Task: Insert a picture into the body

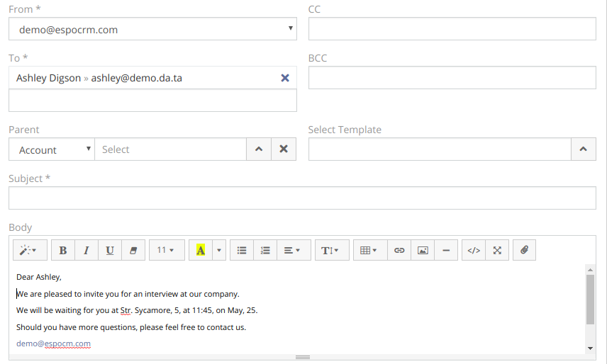Action: (423, 250)
